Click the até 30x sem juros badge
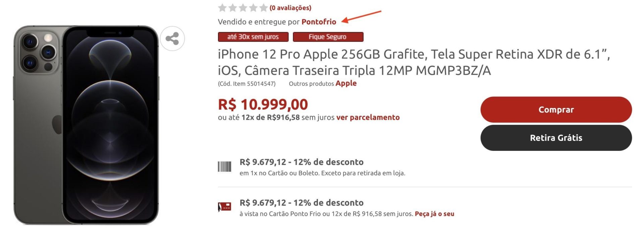This screenshot has height=229, width=644. (x=253, y=37)
